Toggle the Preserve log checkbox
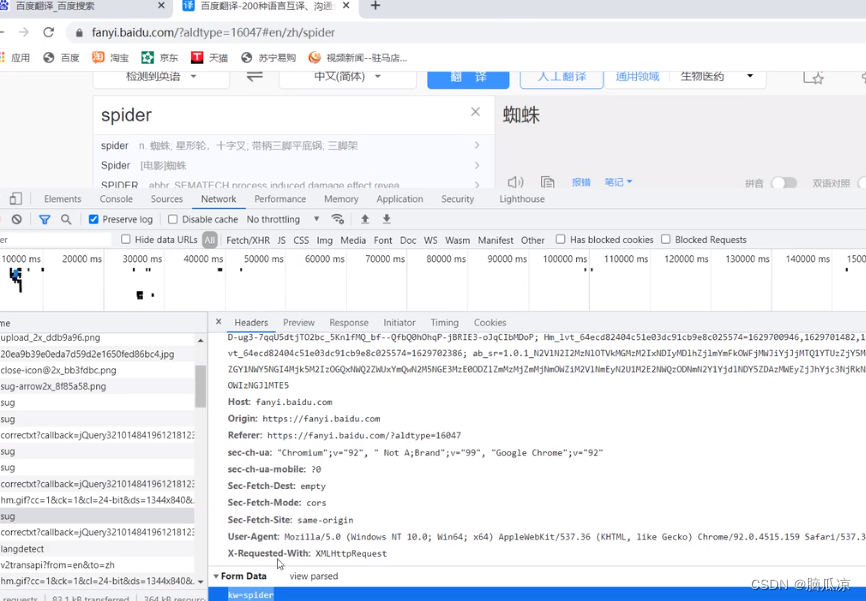 coord(93,219)
